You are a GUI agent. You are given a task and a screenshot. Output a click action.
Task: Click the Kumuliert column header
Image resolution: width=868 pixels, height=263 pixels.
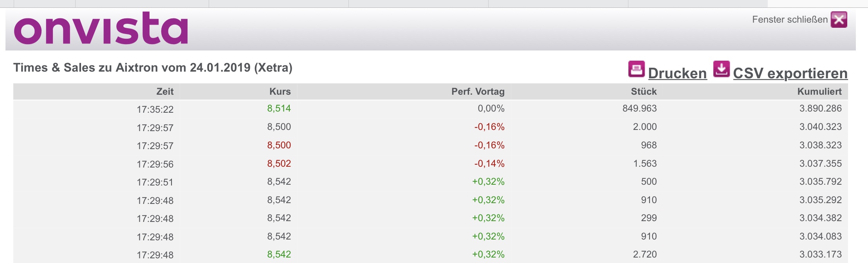point(819,92)
